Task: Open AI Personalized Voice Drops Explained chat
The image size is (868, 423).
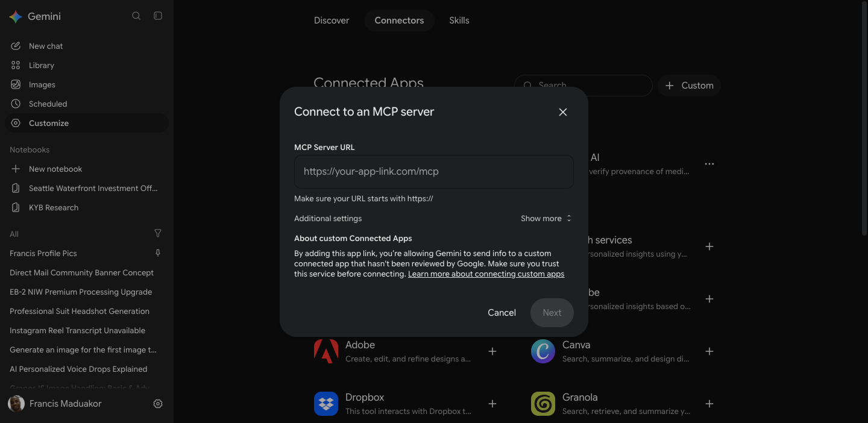Action: [87, 369]
